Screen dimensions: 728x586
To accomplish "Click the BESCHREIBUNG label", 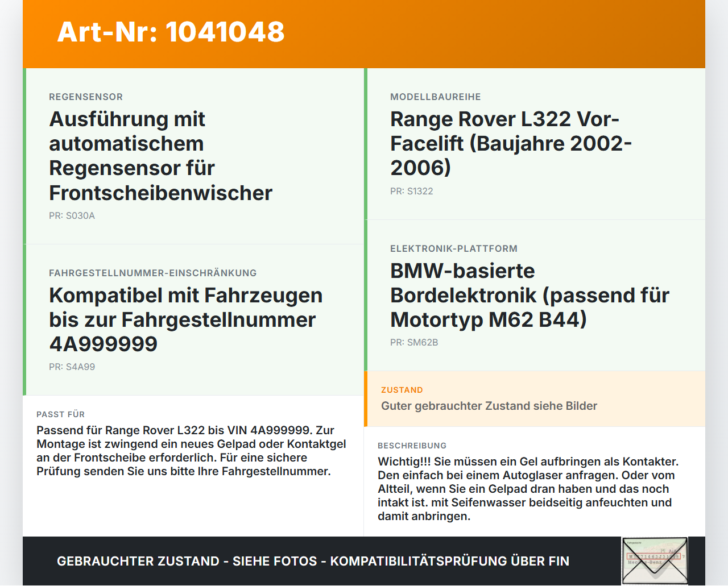I will (412, 446).
